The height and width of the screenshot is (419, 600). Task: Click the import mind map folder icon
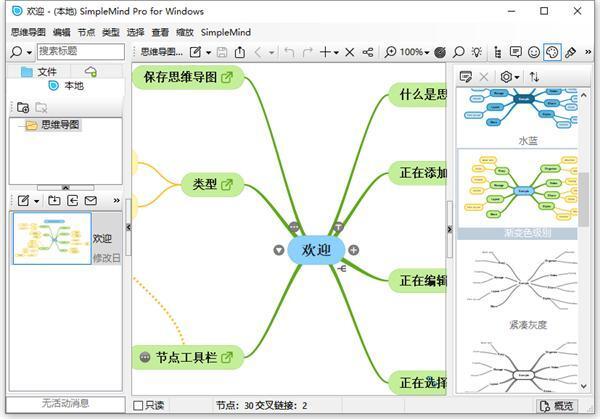point(54,200)
